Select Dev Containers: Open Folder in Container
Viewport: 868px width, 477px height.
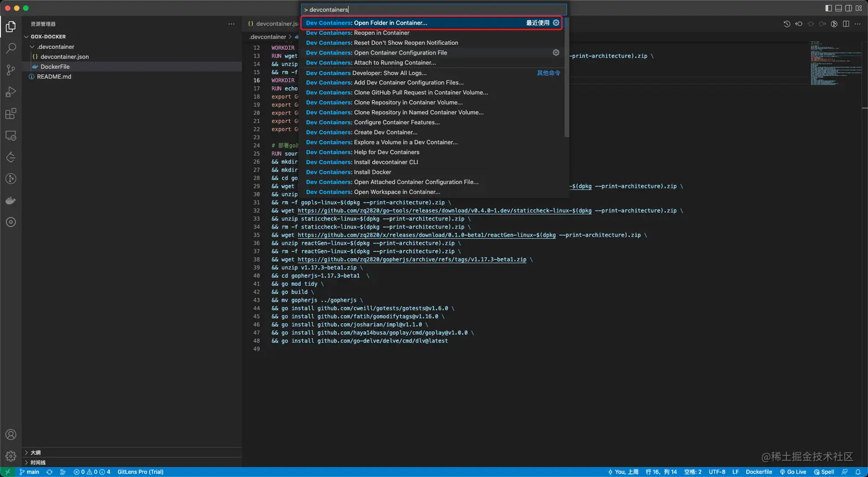click(432, 23)
